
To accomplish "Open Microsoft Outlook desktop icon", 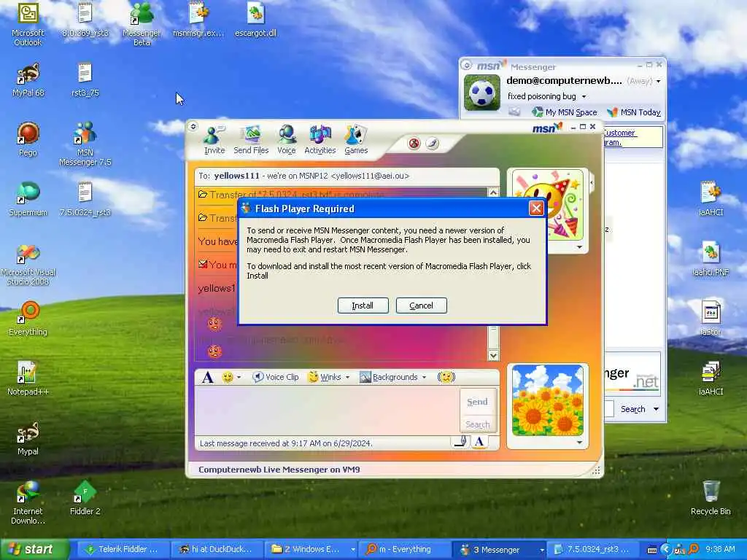I will click(x=28, y=24).
